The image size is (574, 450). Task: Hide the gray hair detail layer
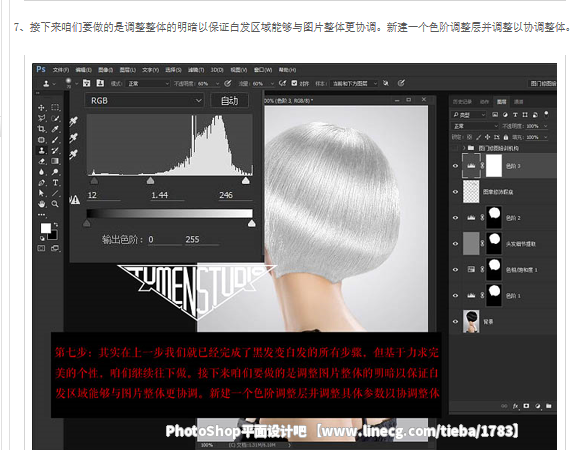(x=455, y=244)
